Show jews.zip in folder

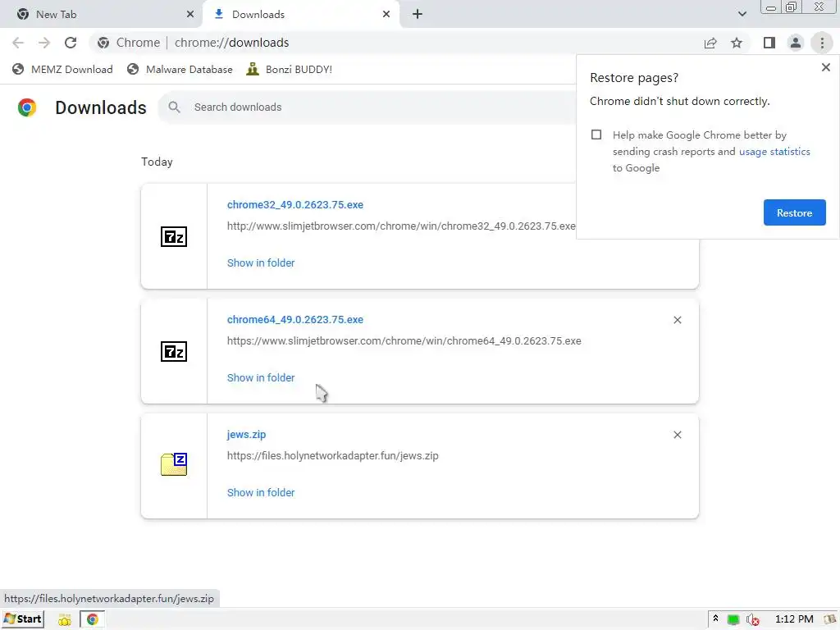click(x=261, y=493)
